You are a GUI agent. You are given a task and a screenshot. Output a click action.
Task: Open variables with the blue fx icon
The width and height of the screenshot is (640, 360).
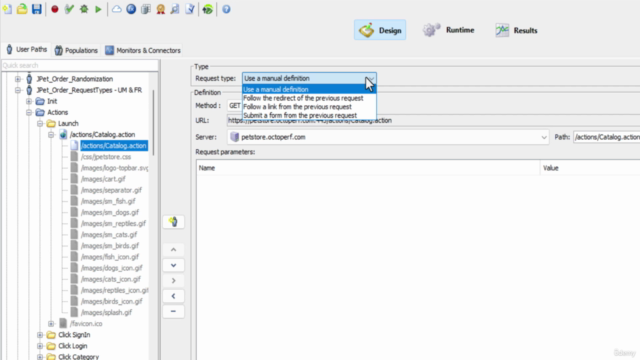click(x=131, y=9)
